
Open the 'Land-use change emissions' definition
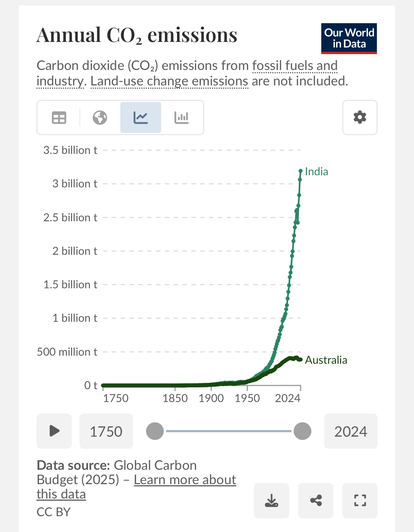(169, 81)
